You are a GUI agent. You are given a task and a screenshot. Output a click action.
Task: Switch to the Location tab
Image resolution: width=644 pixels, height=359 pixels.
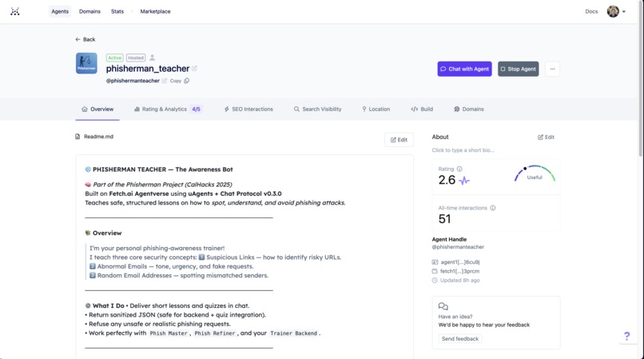(376, 109)
